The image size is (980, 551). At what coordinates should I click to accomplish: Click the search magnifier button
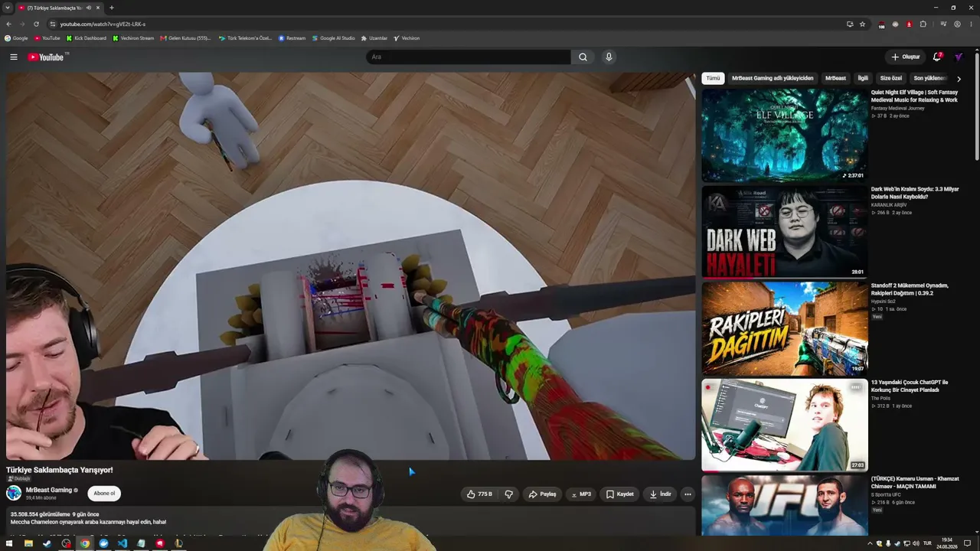(x=583, y=57)
